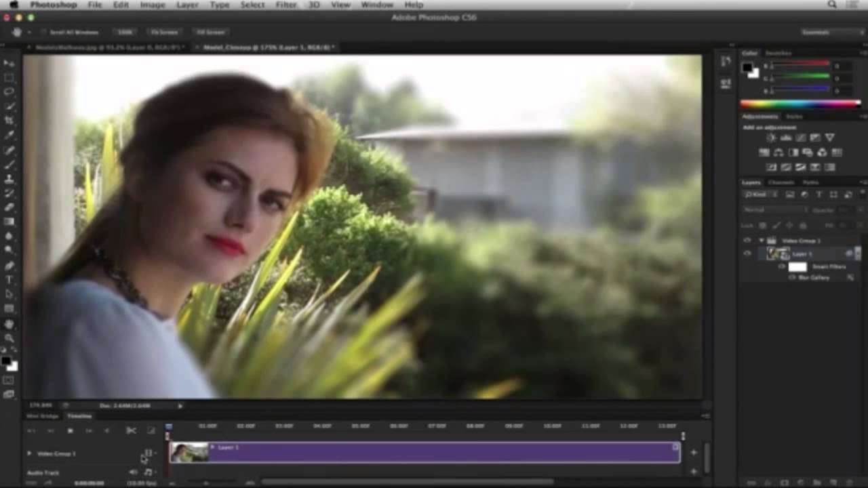This screenshot has height=488, width=868.
Task: Select the Zoom tool in toolbox
Action: point(9,338)
